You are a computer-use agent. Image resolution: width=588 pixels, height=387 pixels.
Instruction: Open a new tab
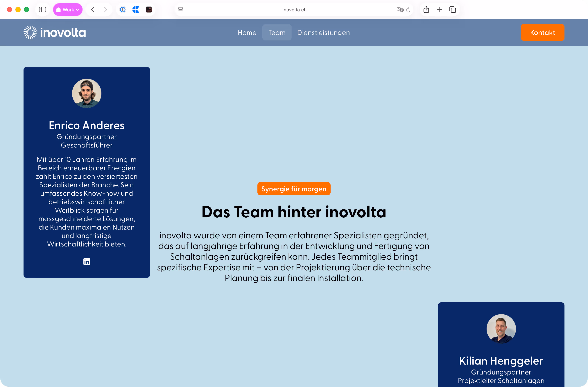pyautogui.click(x=439, y=10)
